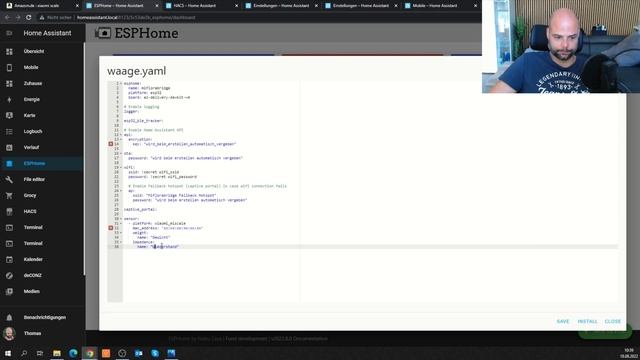Open Benachrichtigungen bell icon
Screen dimensions: 640x360
point(9,318)
